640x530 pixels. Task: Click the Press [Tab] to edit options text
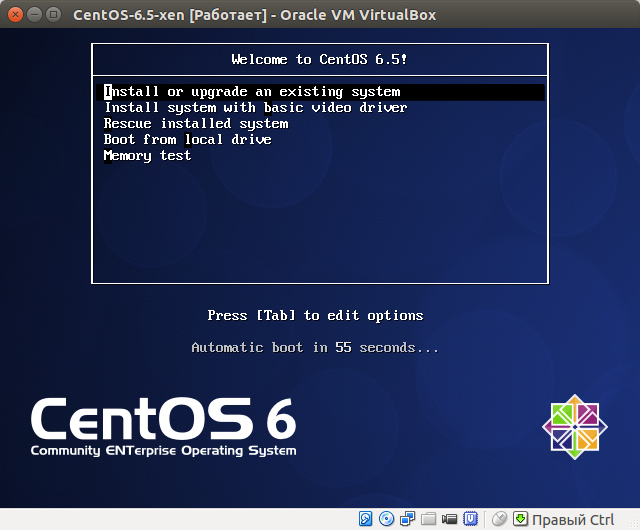coord(315,315)
